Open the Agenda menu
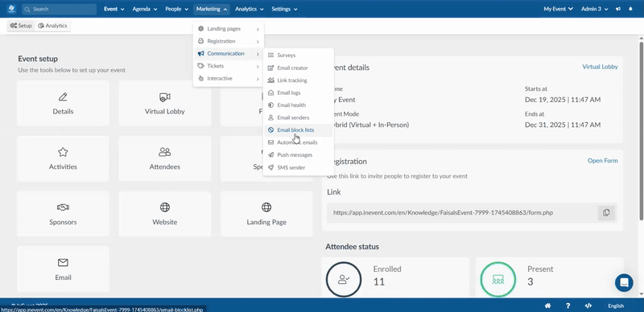The image size is (644, 312). [x=145, y=9]
